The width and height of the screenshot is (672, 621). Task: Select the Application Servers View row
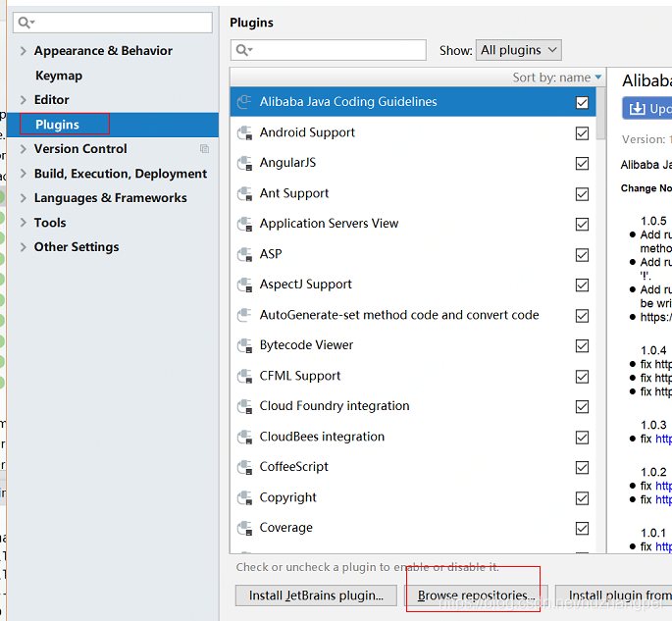[x=413, y=224]
